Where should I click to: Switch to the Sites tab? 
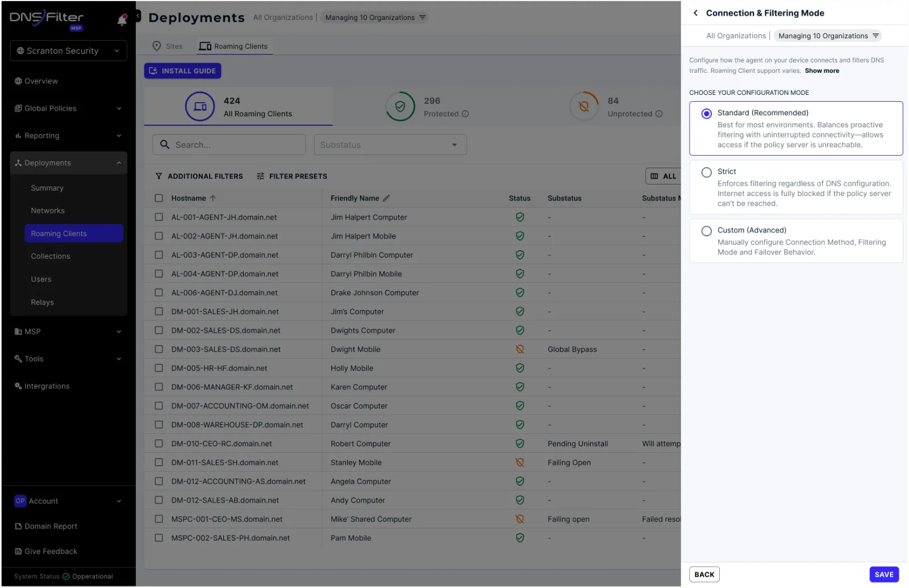coord(168,46)
